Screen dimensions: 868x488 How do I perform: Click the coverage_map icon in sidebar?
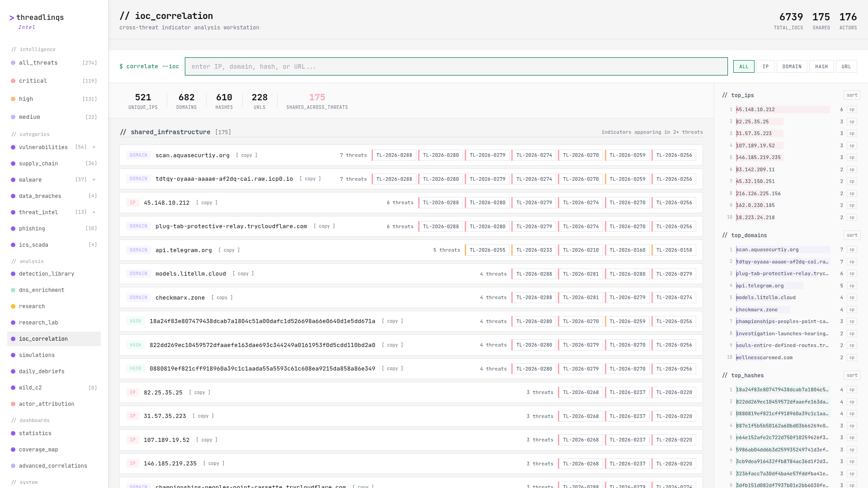tap(13, 450)
